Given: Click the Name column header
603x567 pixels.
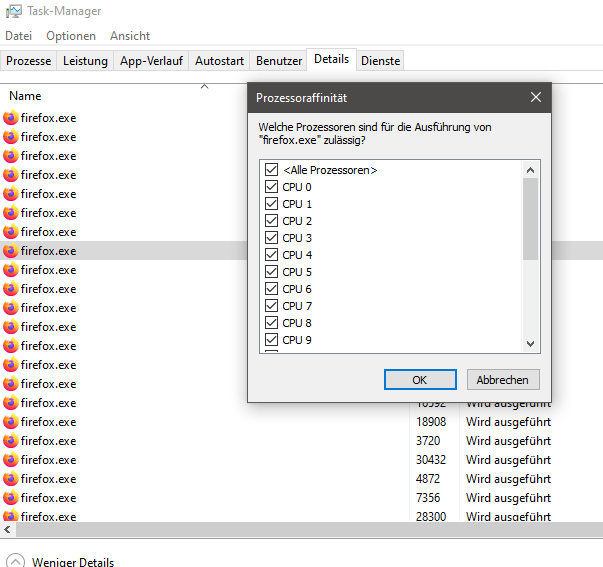Looking at the screenshot, I should click(x=25, y=96).
